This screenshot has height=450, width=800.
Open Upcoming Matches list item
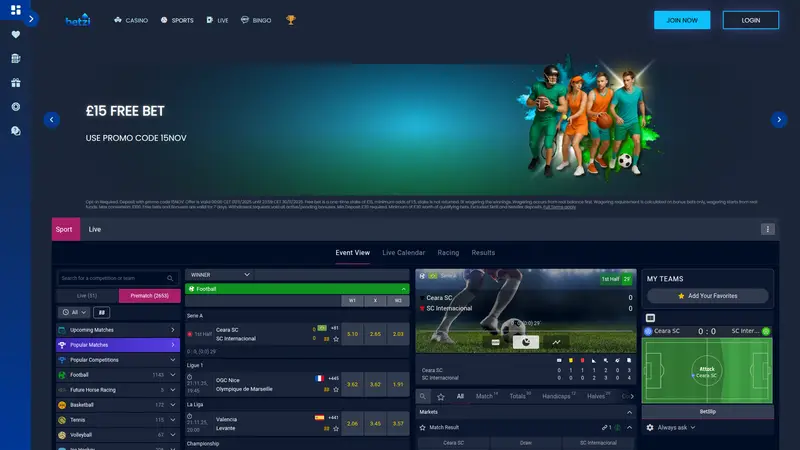point(118,330)
